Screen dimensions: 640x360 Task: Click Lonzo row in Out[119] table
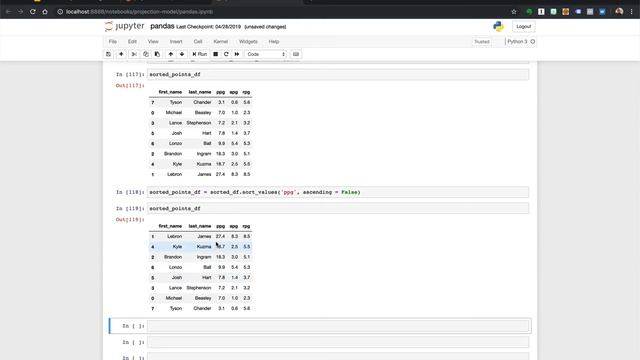pos(200,267)
